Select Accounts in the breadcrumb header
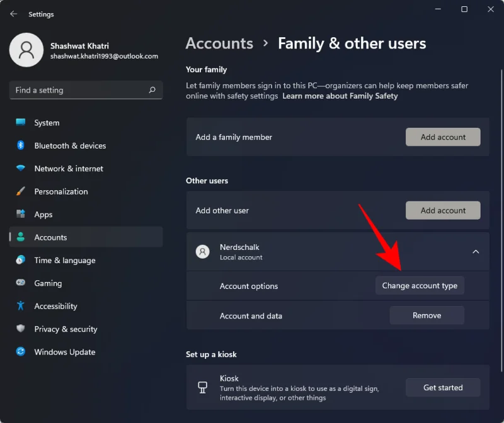This screenshot has height=423, width=504. tap(219, 43)
